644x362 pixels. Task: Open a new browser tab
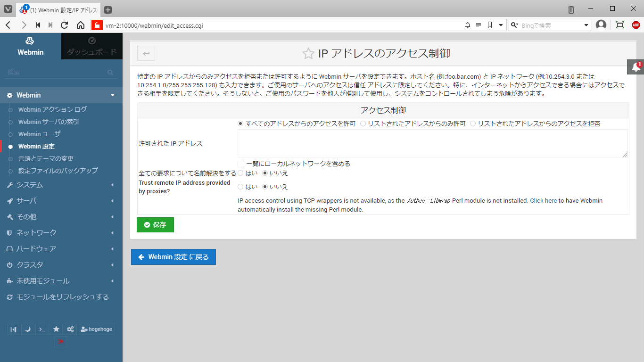[108, 9]
